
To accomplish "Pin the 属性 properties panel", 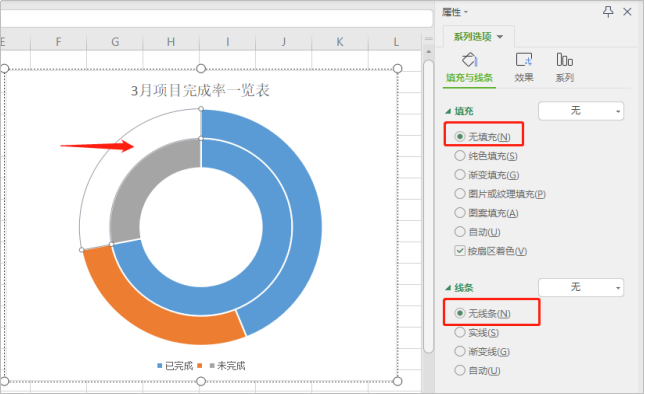I will pos(608,12).
